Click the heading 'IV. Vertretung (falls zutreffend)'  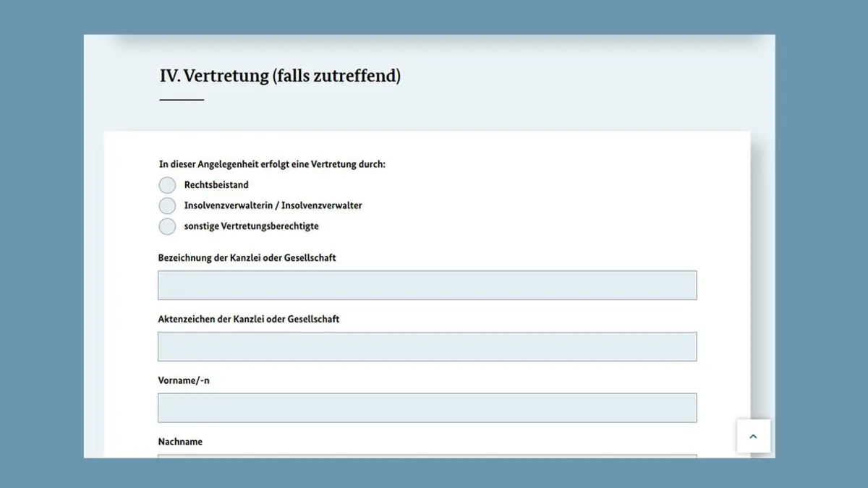pyautogui.click(x=280, y=75)
